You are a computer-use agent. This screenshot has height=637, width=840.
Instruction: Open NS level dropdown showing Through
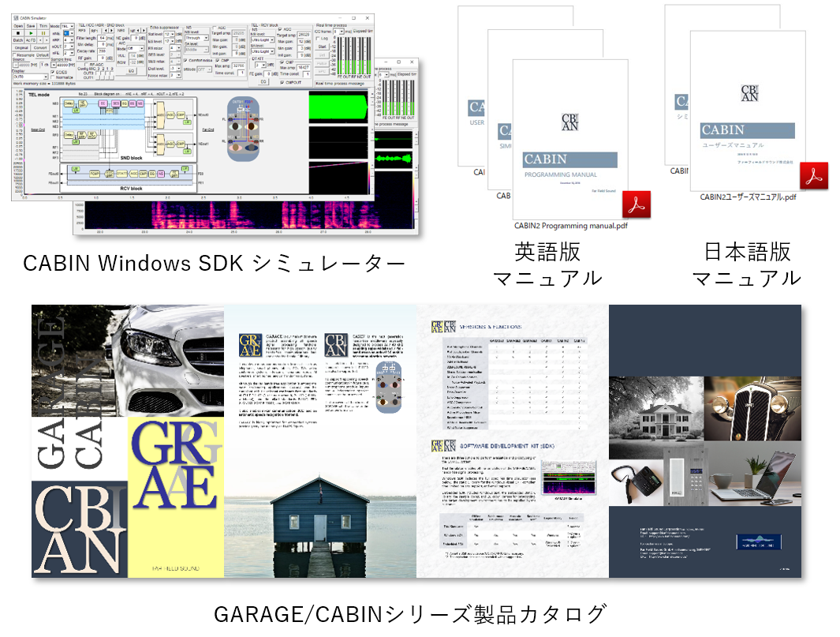click(196, 38)
